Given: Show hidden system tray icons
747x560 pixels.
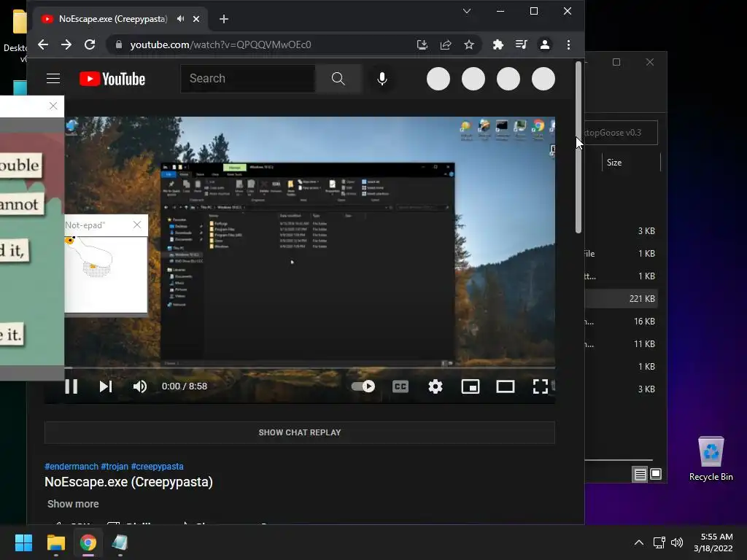Looking at the screenshot, I should [639, 542].
